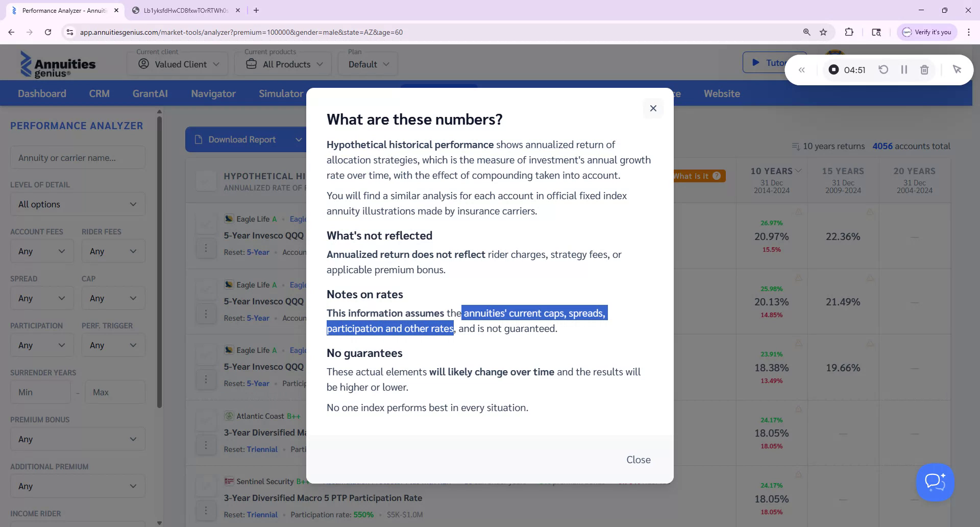Open the Spread filter dropdown
The width and height of the screenshot is (980, 527).
[41, 298]
